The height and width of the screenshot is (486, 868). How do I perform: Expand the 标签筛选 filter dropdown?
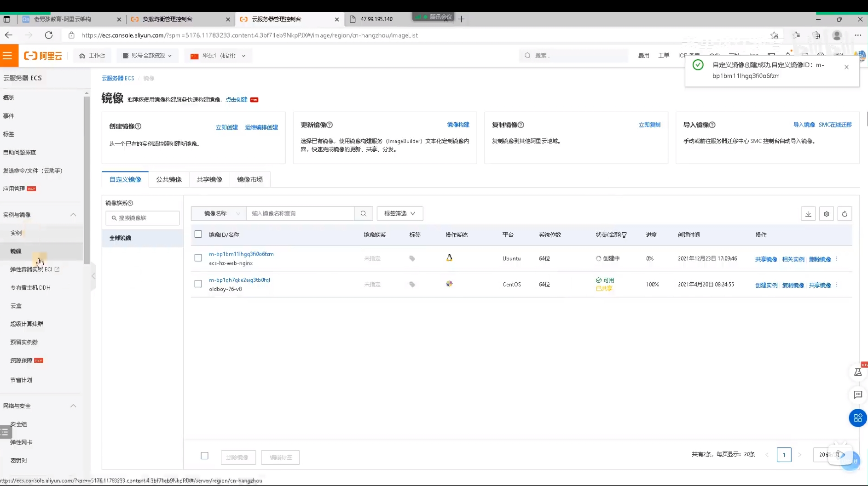point(399,213)
